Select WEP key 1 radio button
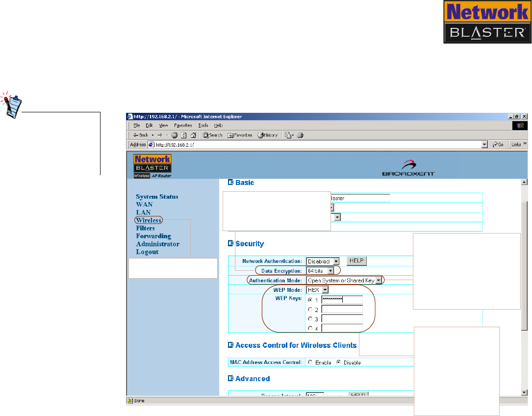This screenshot has height=416, width=532. pos(310,300)
